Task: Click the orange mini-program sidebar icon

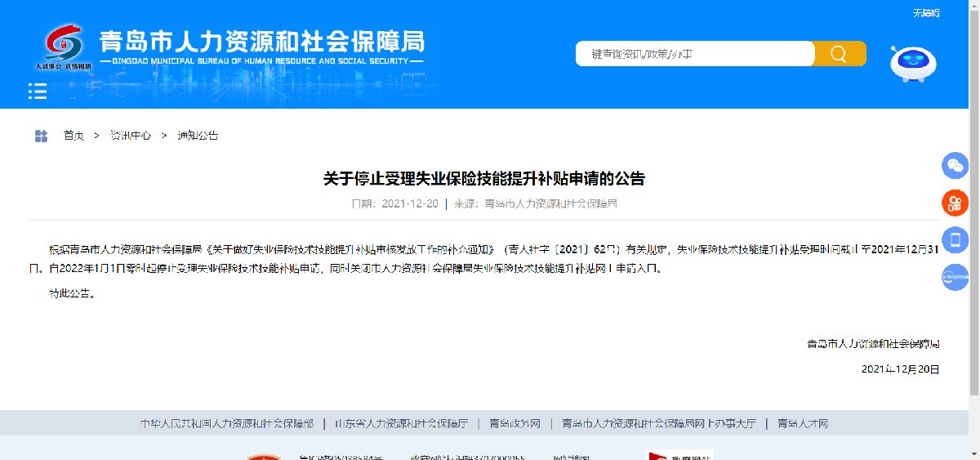Action: (x=954, y=203)
